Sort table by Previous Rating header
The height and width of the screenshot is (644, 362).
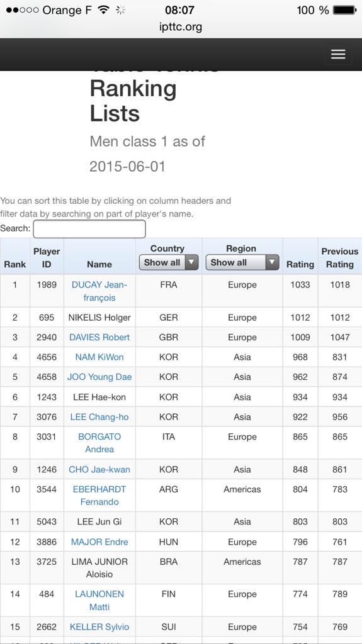click(340, 258)
